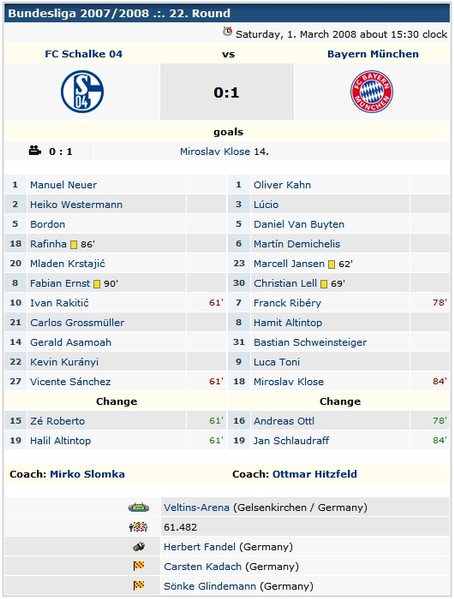The height and width of the screenshot is (599, 454).
Task: Click Marcell Jansen's yellow card icon
Action: click(332, 264)
